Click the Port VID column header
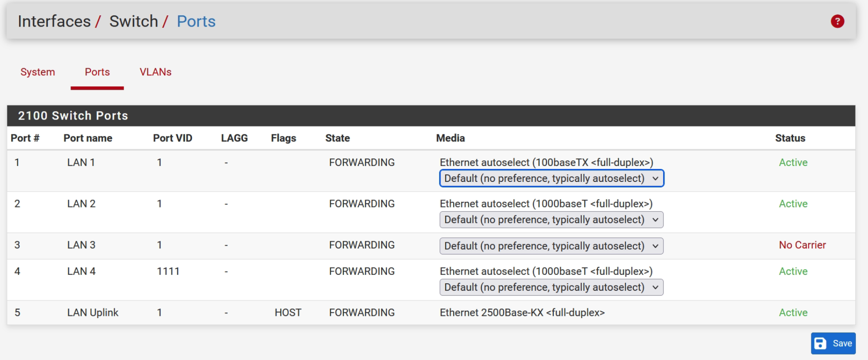Viewport: 868px width, 360px height. click(172, 138)
